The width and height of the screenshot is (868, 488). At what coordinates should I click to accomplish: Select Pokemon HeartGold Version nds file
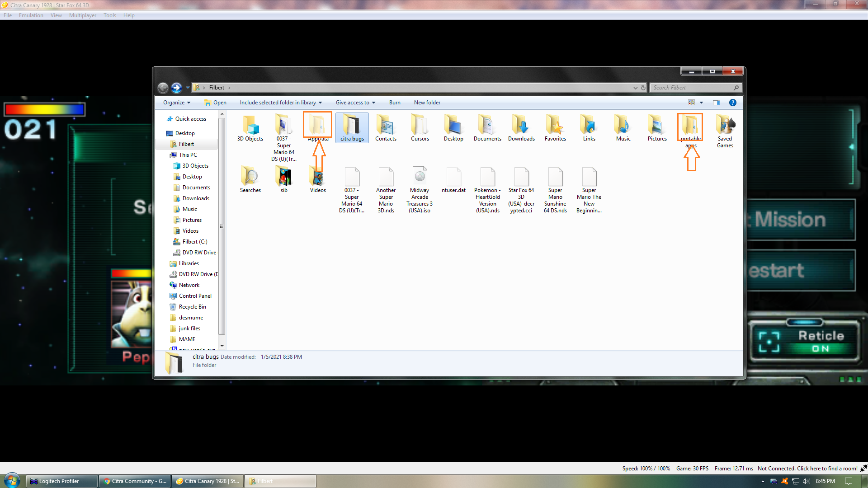coord(487,190)
